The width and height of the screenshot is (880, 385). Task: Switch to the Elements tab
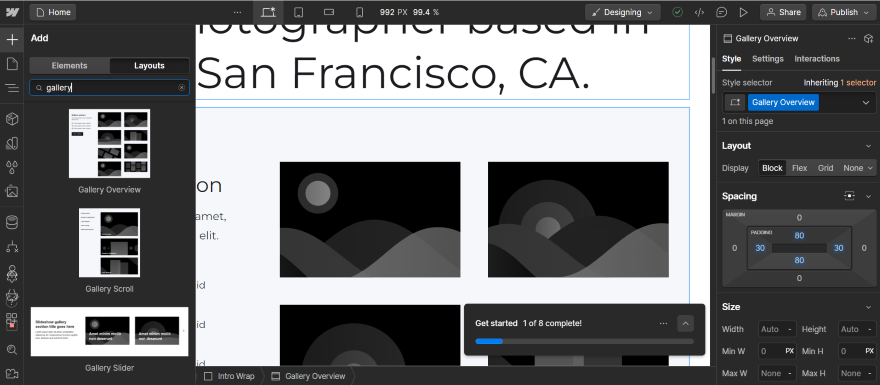[70, 66]
